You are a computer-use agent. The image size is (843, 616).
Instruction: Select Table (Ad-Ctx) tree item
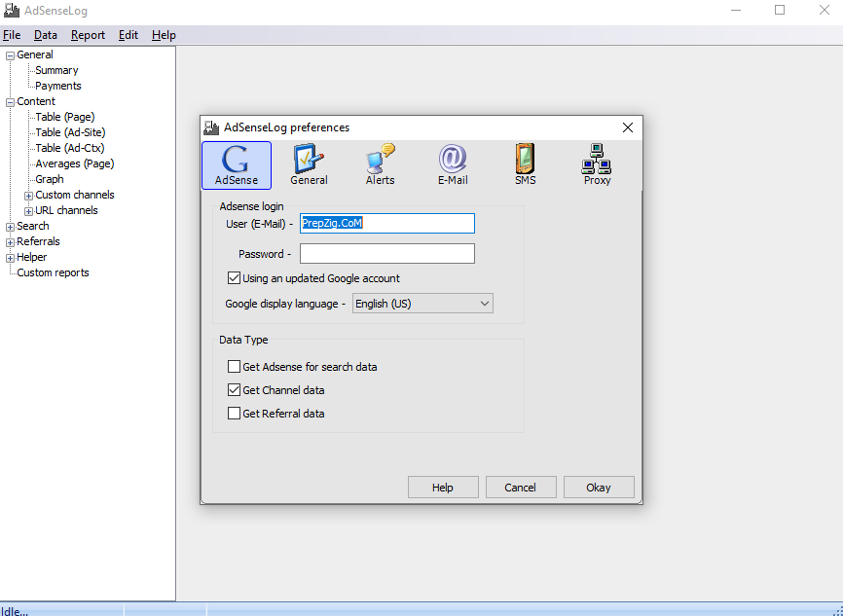click(x=70, y=148)
